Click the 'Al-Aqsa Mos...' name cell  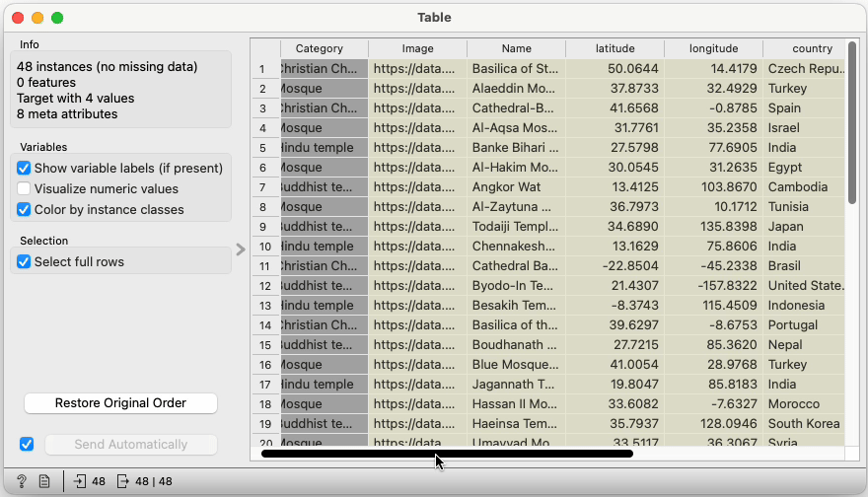point(517,128)
